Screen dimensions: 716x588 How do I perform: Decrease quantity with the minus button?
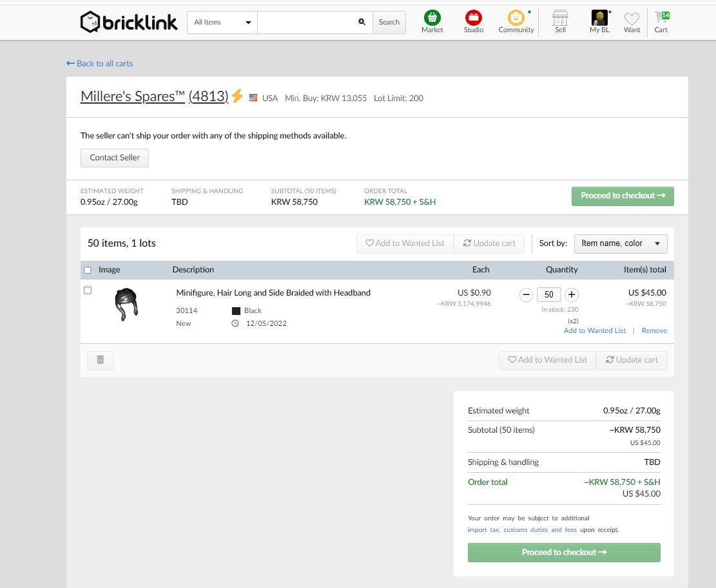[526, 295]
